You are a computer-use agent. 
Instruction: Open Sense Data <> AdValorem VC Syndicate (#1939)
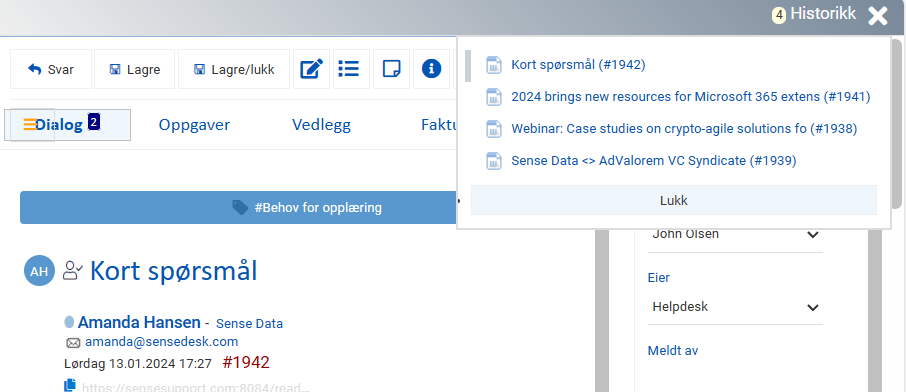653,161
